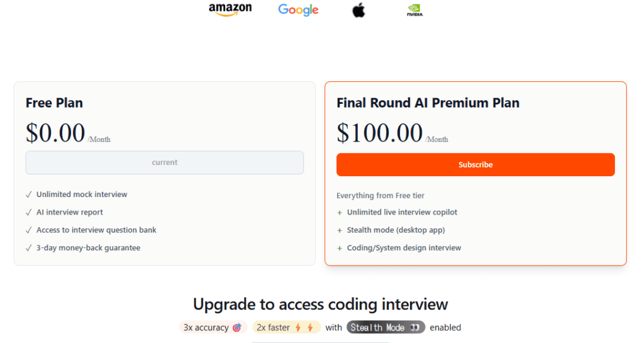Click the plus icon beside Unlimited live interview copilot
Image resolution: width=644 pixels, height=343 pixels.
tap(340, 213)
